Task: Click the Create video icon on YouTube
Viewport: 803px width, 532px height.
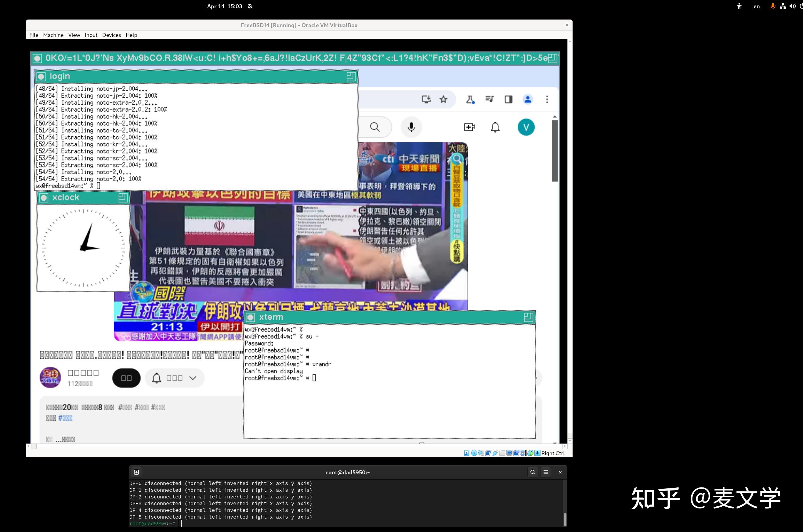Action: (x=469, y=127)
